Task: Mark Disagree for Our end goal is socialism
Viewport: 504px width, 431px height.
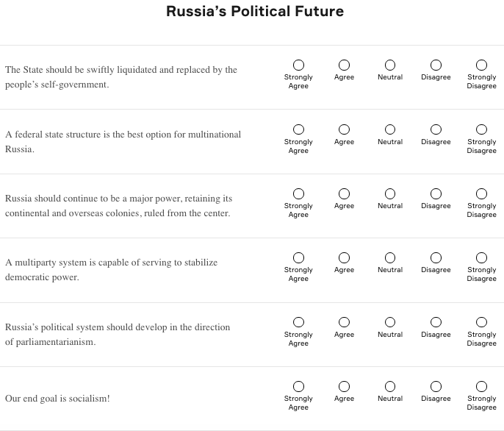Action: (436, 386)
